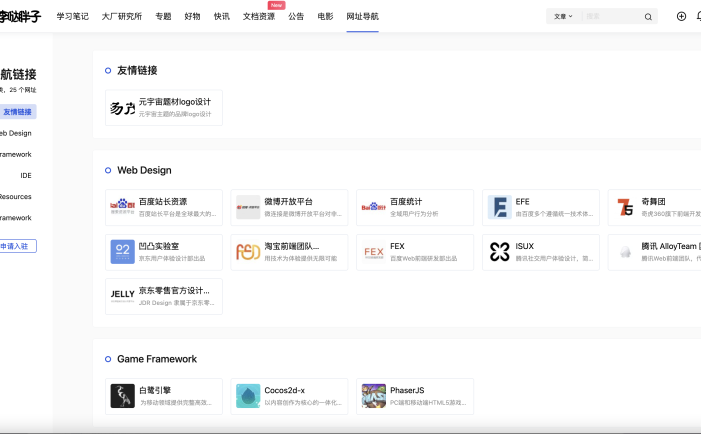Select Resources in the sidebar
The height and width of the screenshot is (434, 701).
coord(16,197)
